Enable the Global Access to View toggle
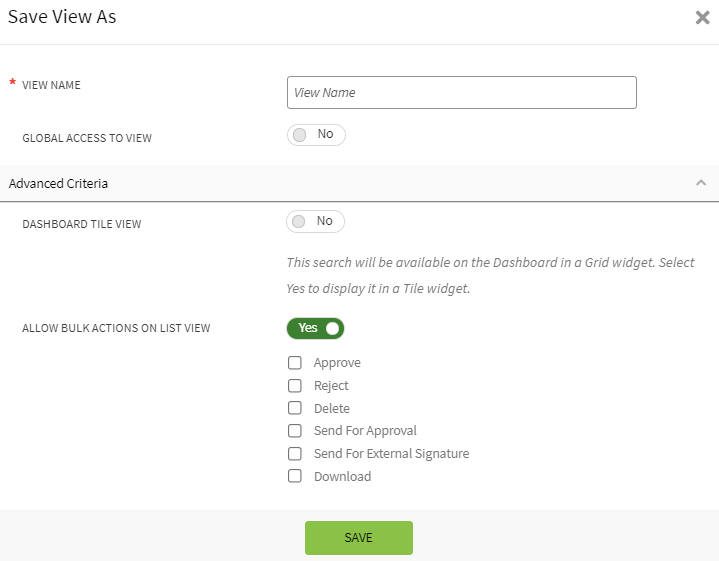719x561 pixels. [315, 135]
